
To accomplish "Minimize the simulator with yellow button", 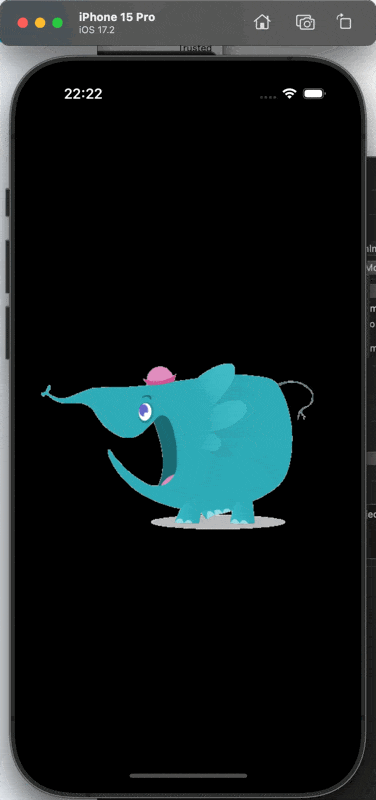I will (x=40, y=22).
